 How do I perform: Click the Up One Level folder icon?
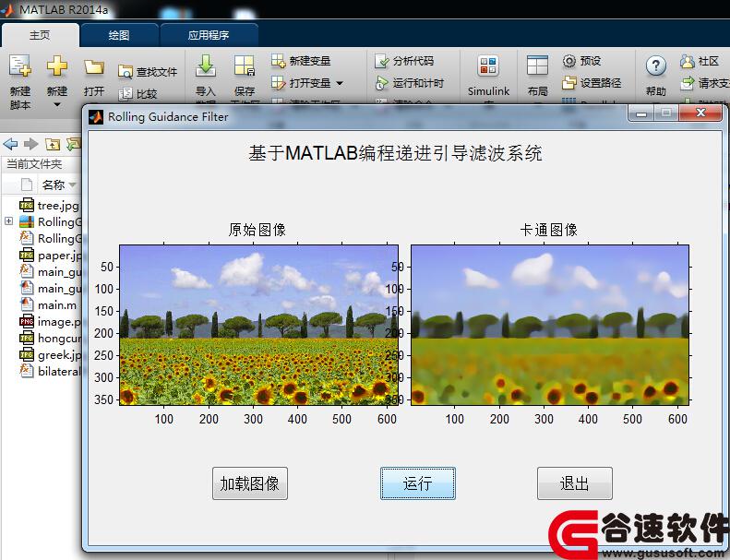coord(52,144)
